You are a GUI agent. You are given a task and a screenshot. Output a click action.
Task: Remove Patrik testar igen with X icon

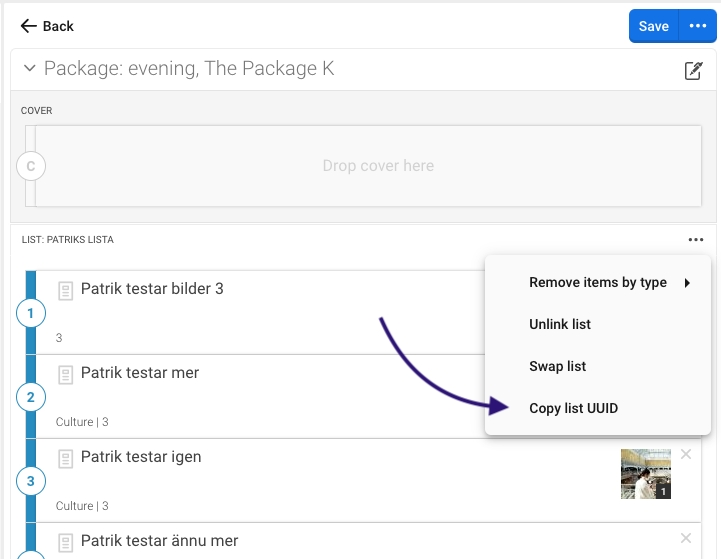(x=686, y=455)
